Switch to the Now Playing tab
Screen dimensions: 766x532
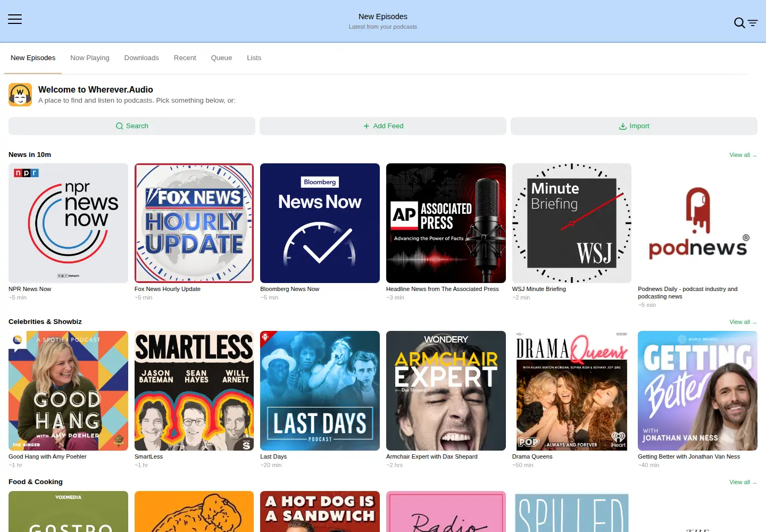90,58
